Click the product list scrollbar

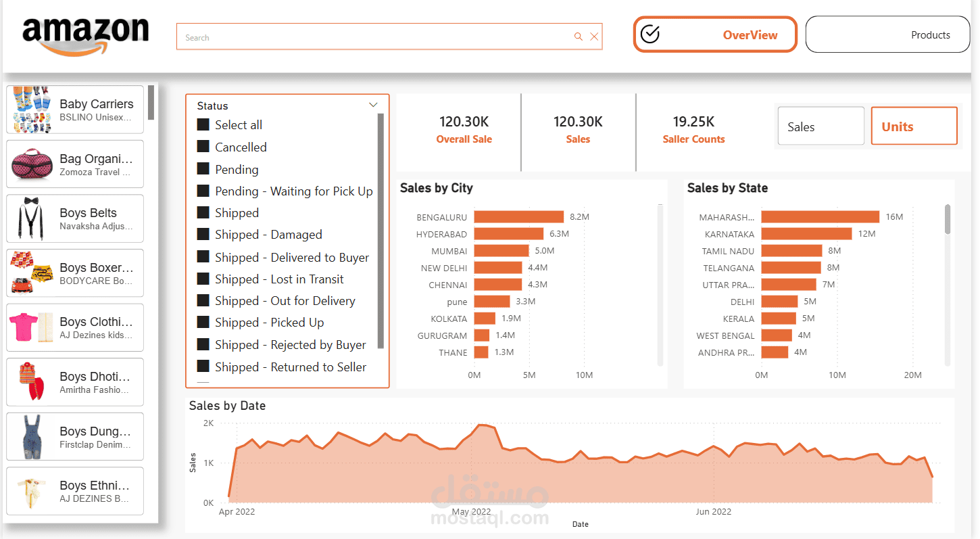click(151, 103)
